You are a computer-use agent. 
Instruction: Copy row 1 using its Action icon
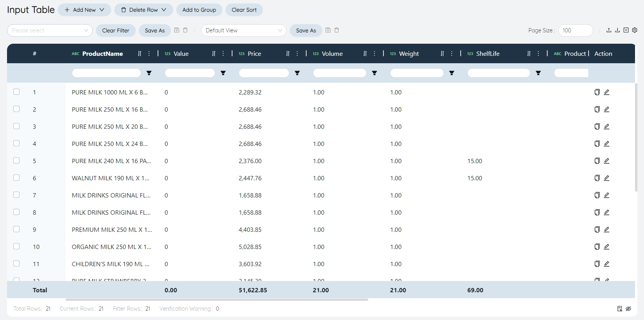pyautogui.click(x=597, y=92)
